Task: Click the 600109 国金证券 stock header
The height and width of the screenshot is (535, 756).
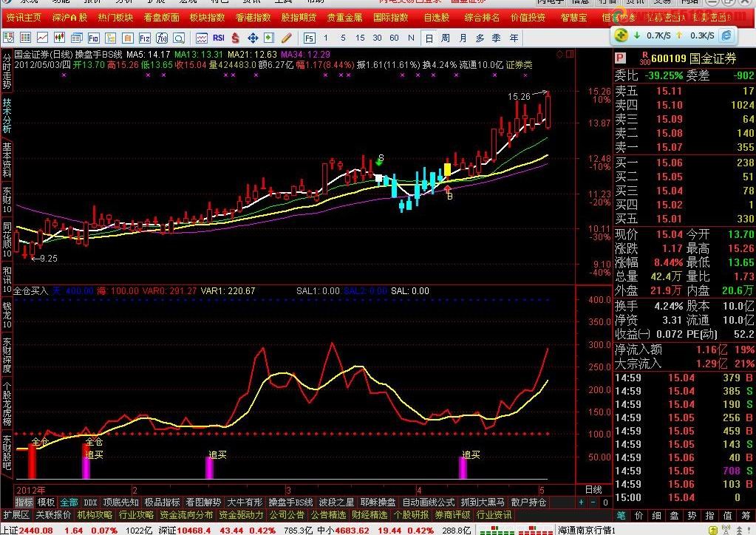Action: pos(687,54)
